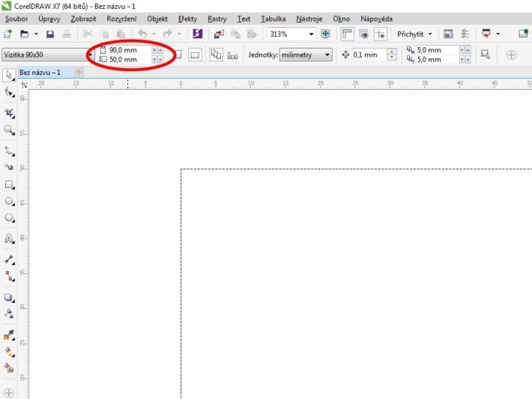Expand the Redo history dropdown arrow
This screenshot has height=399, width=532.
(x=179, y=34)
